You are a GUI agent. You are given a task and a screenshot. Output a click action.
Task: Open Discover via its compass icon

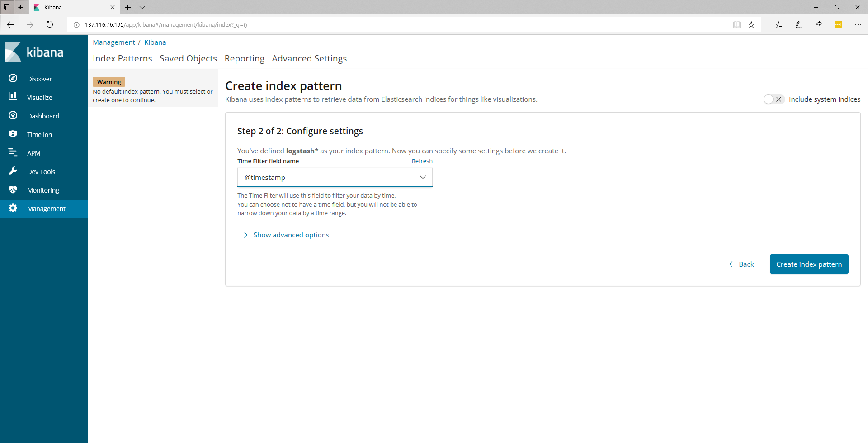13,78
